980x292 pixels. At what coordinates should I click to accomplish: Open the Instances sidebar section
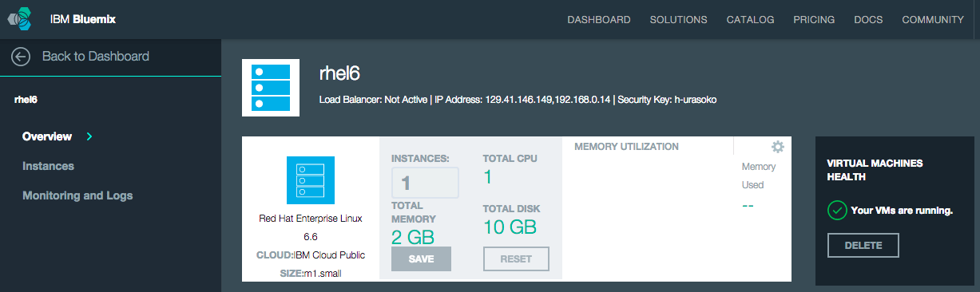point(48,166)
